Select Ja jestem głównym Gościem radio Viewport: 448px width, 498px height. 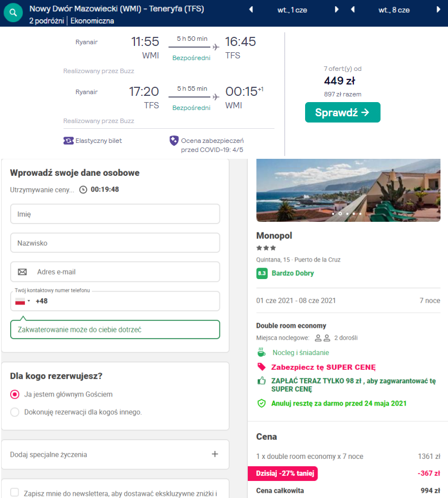coord(15,394)
